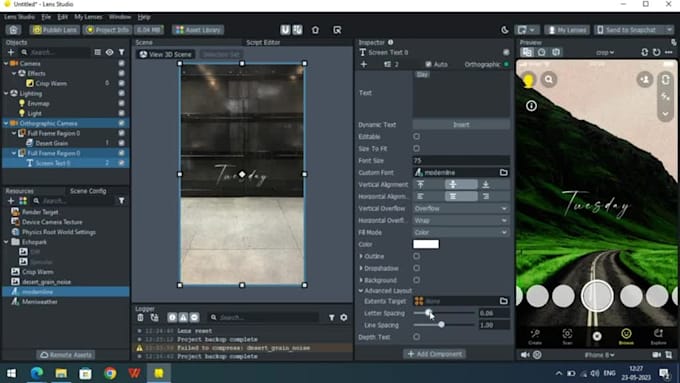Image resolution: width=680 pixels, height=383 pixels.
Task: Mute the Preview audio speaker
Action: pos(525,355)
